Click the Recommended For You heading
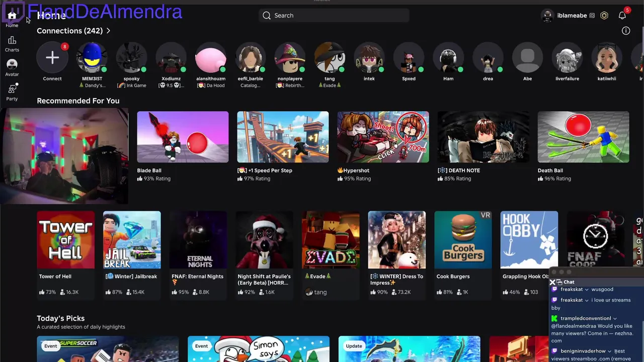Viewport: 644px width, 362px height. [x=78, y=101]
